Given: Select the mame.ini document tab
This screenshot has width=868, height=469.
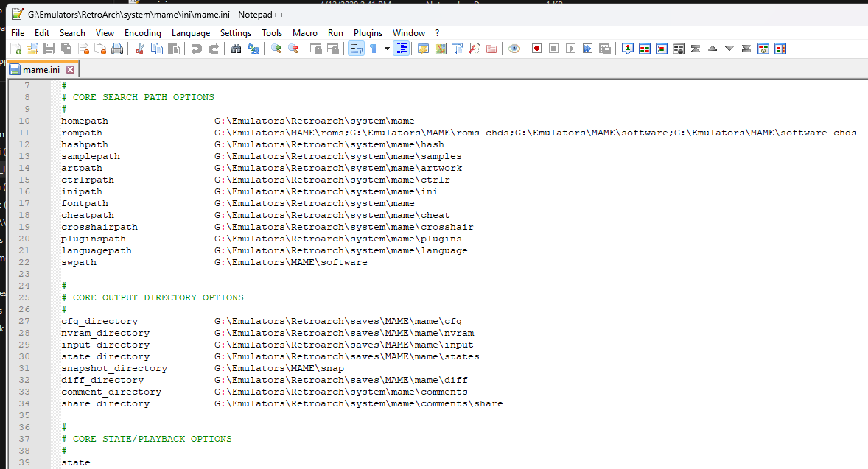Looking at the screenshot, I should tap(42, 70).
